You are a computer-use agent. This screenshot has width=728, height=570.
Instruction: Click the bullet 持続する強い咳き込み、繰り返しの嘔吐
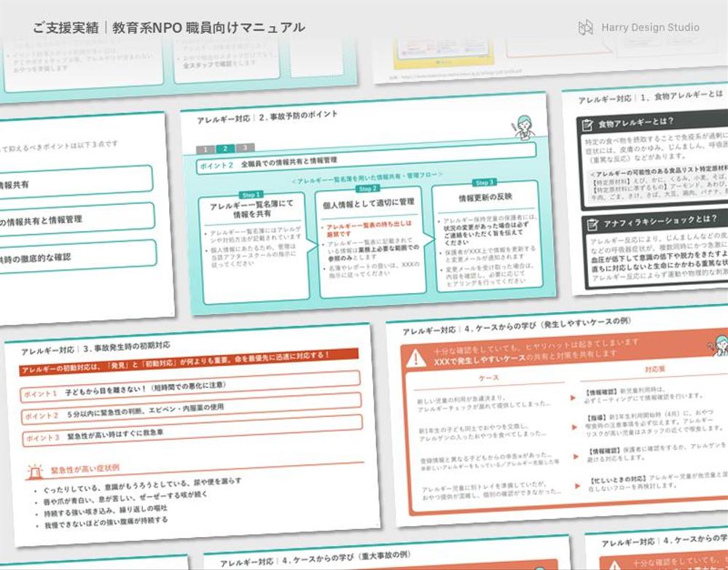(105, 511)
